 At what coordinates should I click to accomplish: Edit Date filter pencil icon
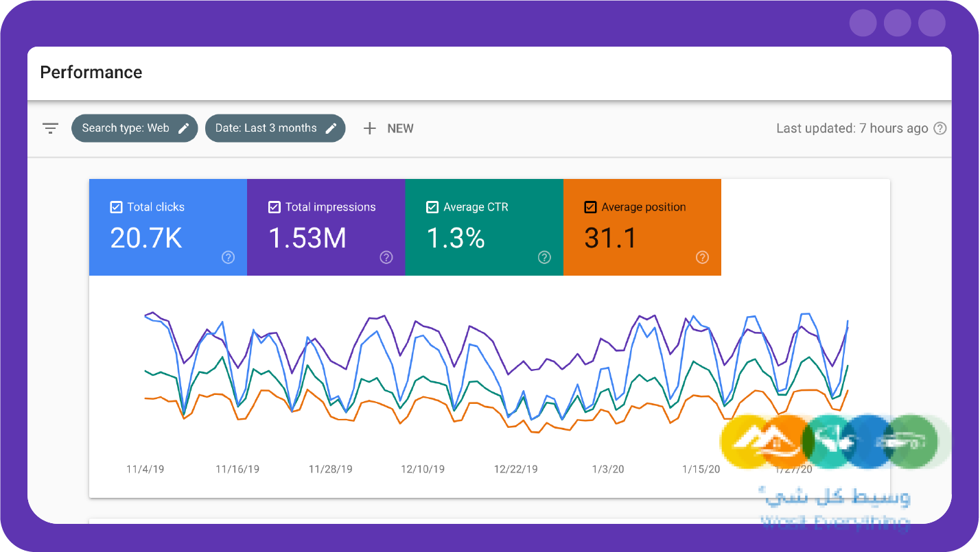pos(331,128)
